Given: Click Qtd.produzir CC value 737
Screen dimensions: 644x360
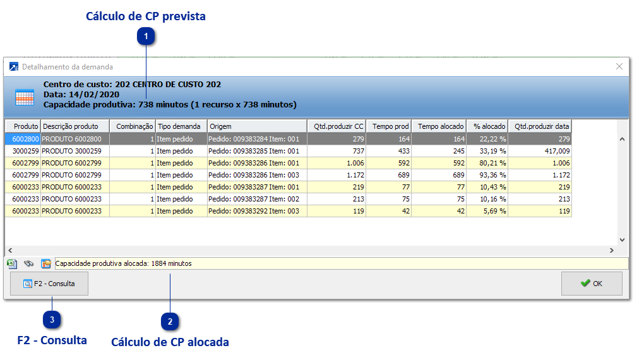Looking at the screenshot, I should 337,151.
